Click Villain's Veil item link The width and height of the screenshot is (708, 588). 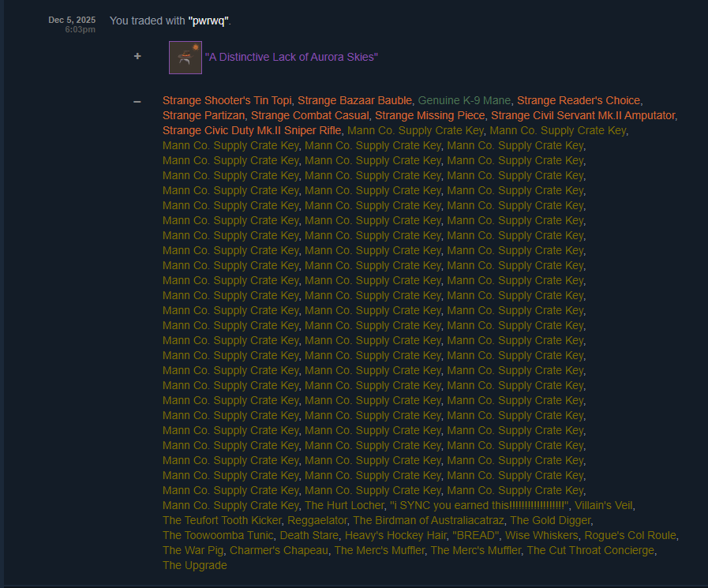(x=603, y=505)
